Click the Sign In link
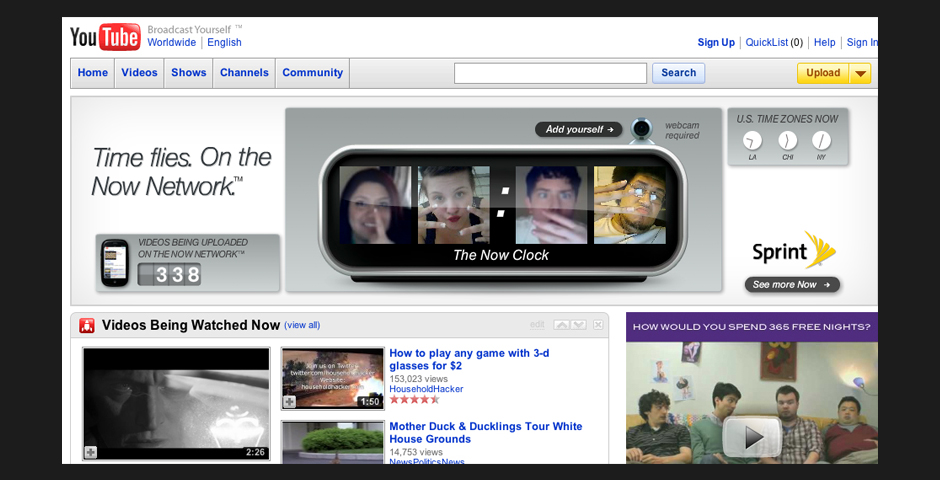Image resolution: width=940 pixels, height=480 pixels. [862, 43]
